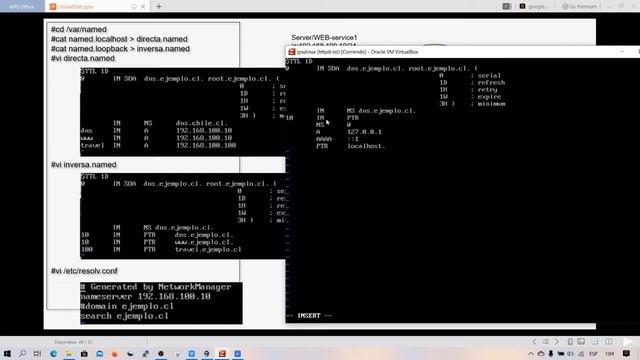Add a new WPS tab
This screenshot has width=640, height=360.
click(159, 7)
